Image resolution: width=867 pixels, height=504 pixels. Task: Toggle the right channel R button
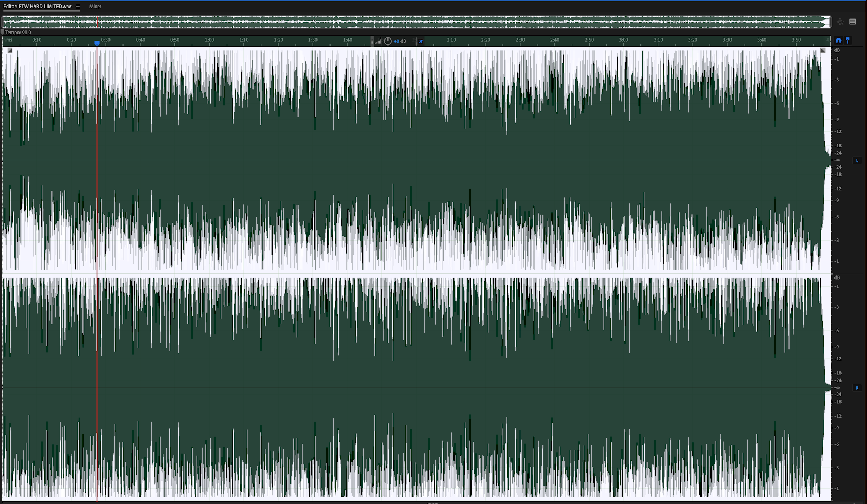pos(857,388)
